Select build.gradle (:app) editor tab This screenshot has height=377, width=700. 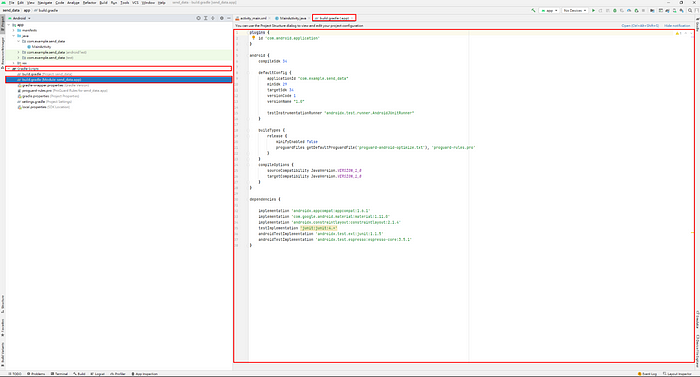coord(334,18)
